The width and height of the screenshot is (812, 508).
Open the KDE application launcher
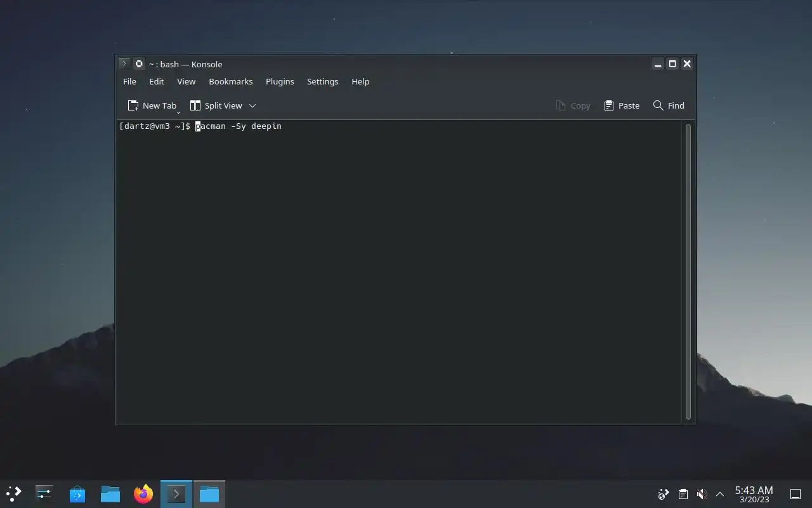tap(14, 493)
